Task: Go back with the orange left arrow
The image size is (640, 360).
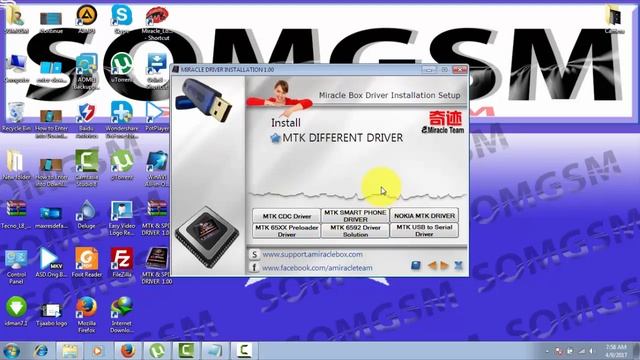Action: click(432, 266)
